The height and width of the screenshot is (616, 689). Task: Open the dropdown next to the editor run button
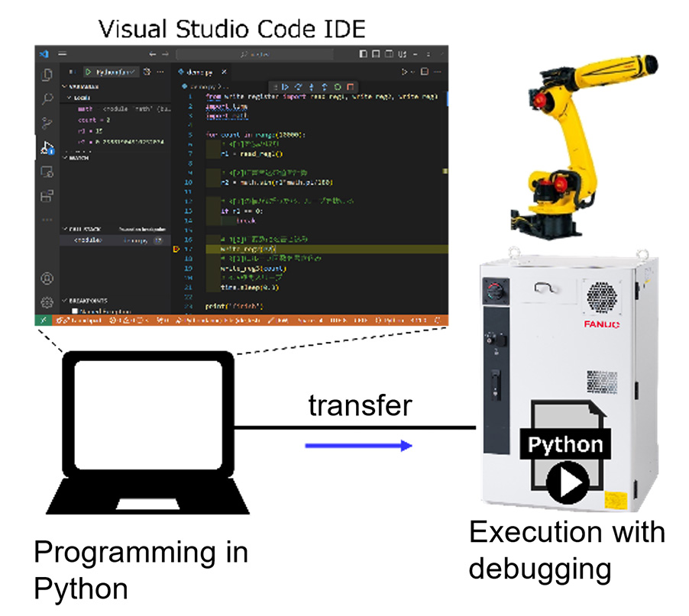click(413, 72)
